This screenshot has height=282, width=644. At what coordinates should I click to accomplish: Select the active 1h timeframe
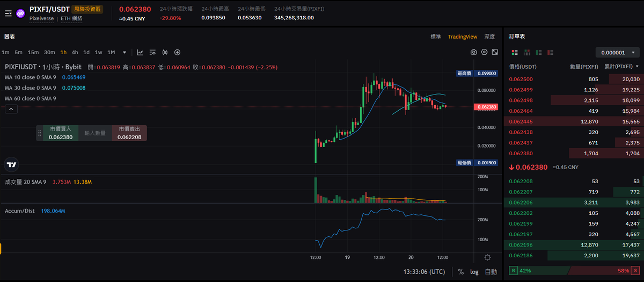point(63,52)
